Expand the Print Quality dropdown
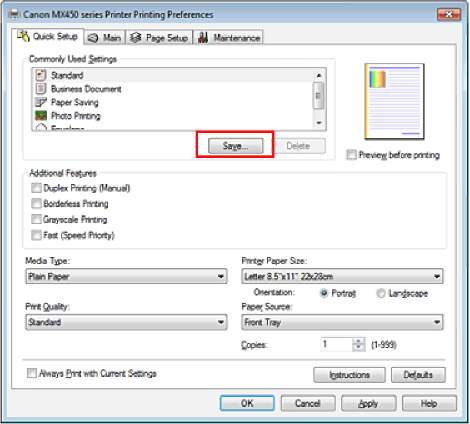Viewport: 470px width, 424px height. [x=126, y=322]
